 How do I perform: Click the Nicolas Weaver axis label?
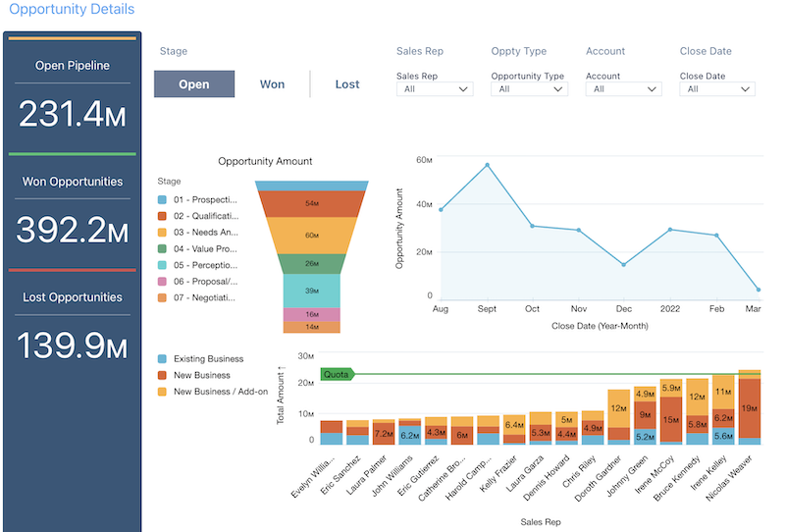point(728,478)
